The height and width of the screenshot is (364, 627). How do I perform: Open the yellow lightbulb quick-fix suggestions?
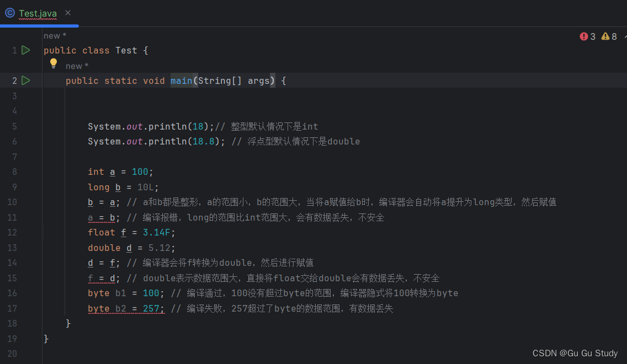pyautogui.click(x=54, y=63)
